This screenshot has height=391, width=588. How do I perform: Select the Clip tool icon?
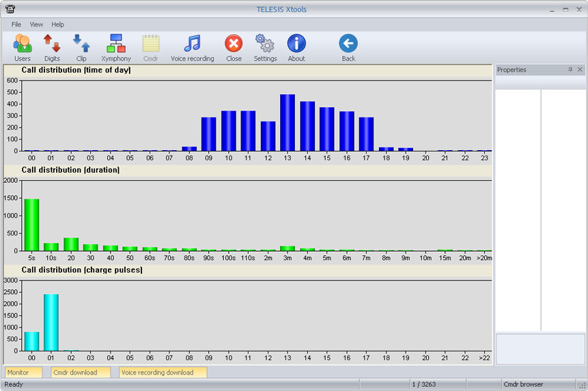[x=81, y=48]
